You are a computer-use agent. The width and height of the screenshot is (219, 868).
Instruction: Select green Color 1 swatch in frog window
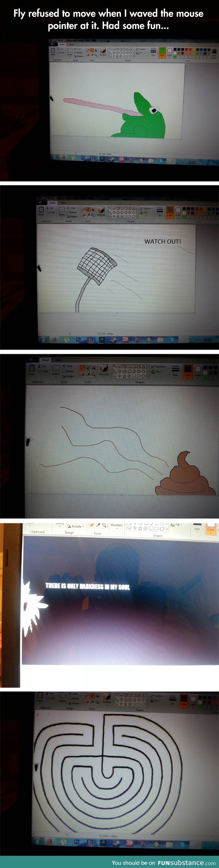(x=162, y=53)
